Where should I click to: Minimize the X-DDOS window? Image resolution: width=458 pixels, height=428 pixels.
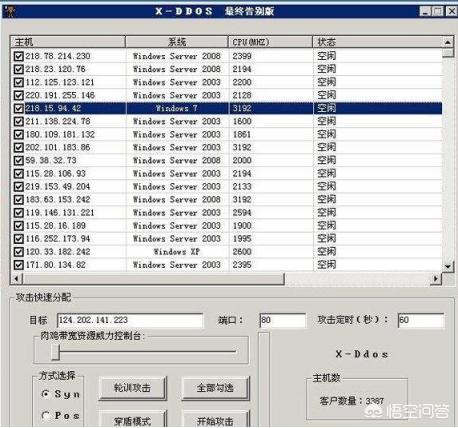point(425,11)
